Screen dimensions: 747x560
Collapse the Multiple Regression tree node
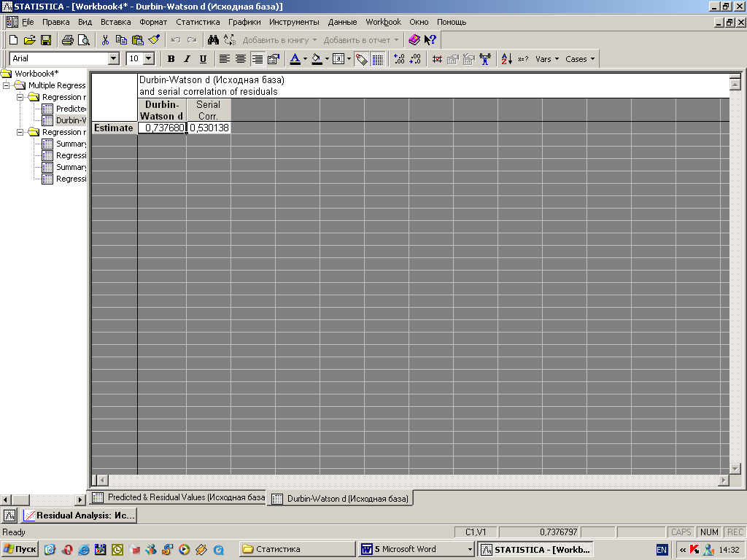[x=6, y=85]
